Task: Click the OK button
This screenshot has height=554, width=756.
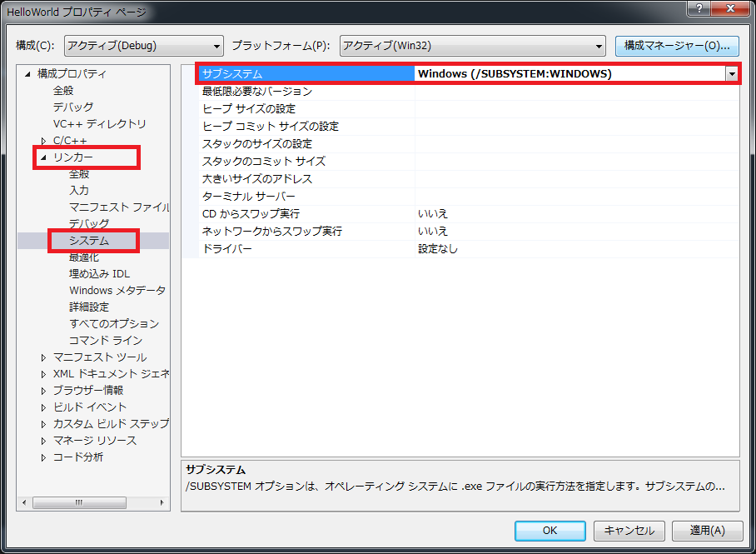Action: pyautogui.click(x=550, y=531)
